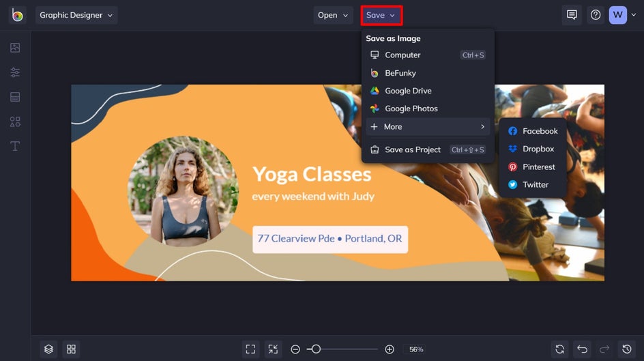
Task: Zoom out with the minus icon
Action: point(295,349)
